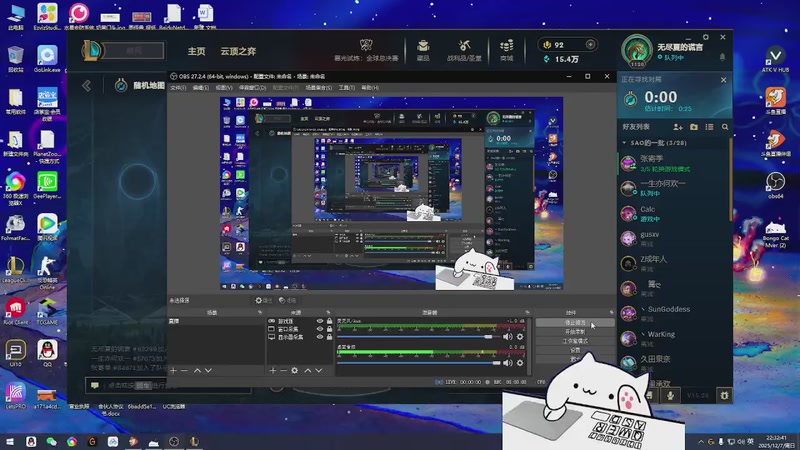The width and height of the screenshot is (800, 450).
Task: Click the fourth OBS controls button under 控件
Action: click(575, 350)
